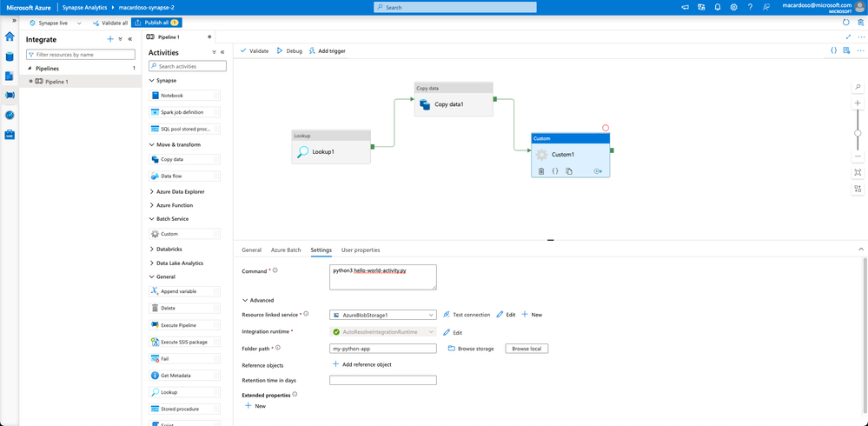The height and width of the screenshot is (426, 868).
Task: Select the Append variable activity
Action: tap(185, 291)
